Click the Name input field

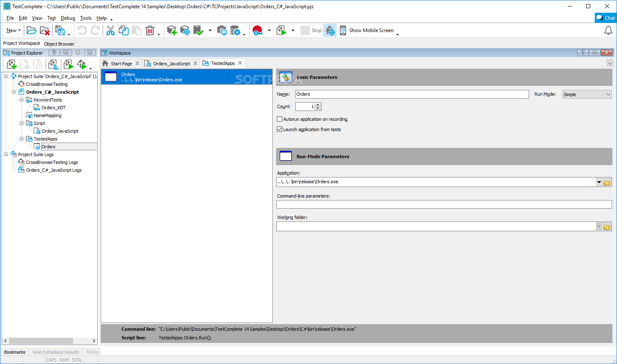[412, 94]
